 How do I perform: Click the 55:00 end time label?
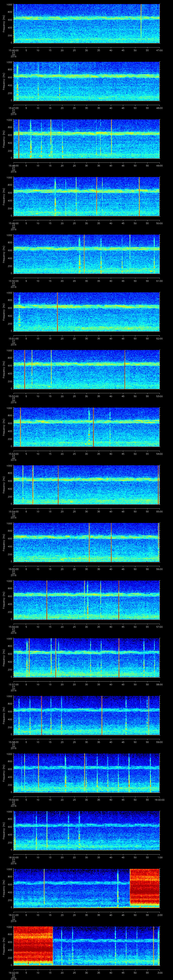pyautogui.click(x=159, y=511)
